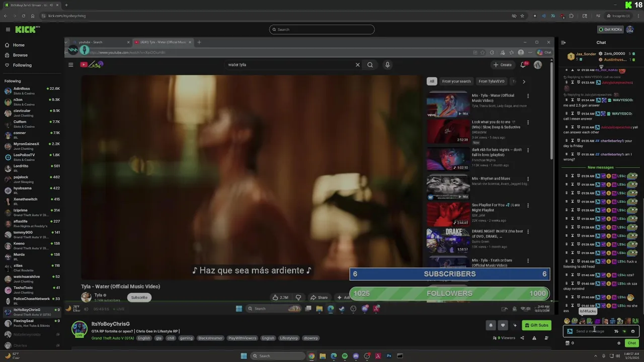The image size is (644, 362).
Task: Toggle stream notification bell button
Action: (491, 325)
